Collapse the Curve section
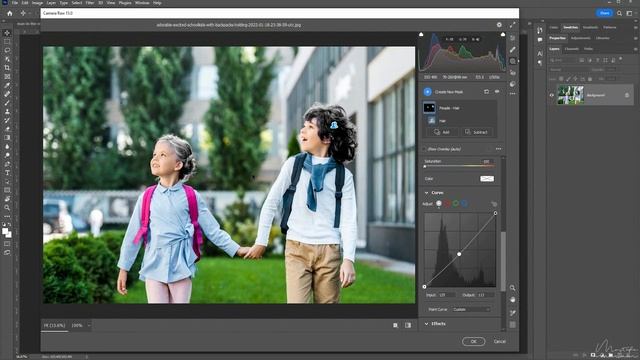The image size is (640, 360). tap(427, 193)
